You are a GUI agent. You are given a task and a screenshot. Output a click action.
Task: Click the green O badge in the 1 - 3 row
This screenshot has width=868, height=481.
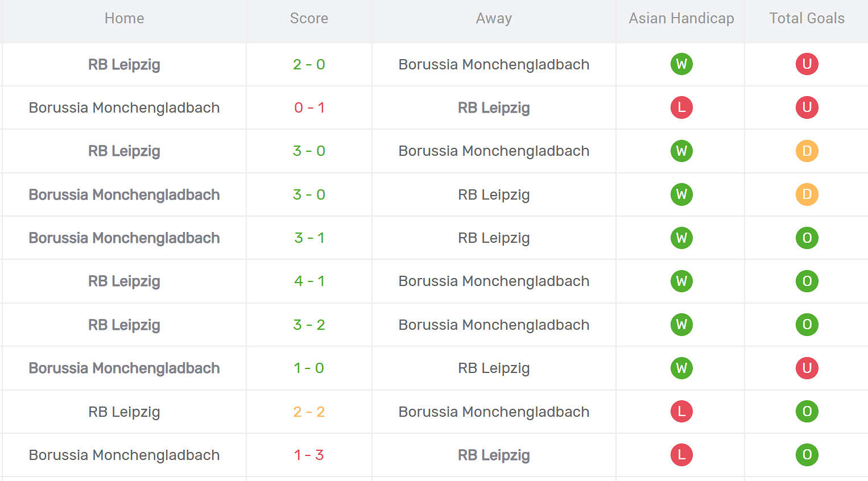click(807, 455)
